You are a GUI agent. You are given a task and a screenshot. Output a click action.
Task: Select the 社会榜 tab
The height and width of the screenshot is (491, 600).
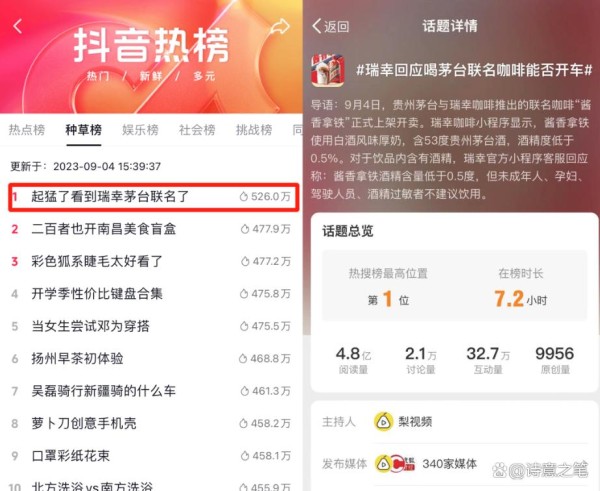point(197,130)
